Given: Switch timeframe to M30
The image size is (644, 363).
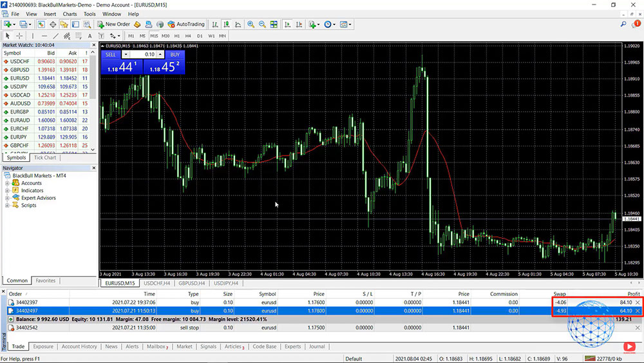Looking at the screenshot, I should coord(165,35).
